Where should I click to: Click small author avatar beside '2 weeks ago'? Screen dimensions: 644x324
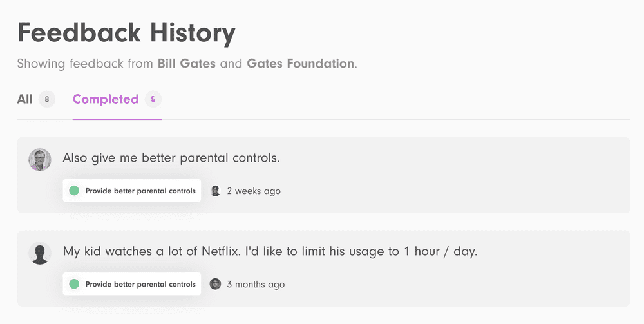(x=216, y=191)
